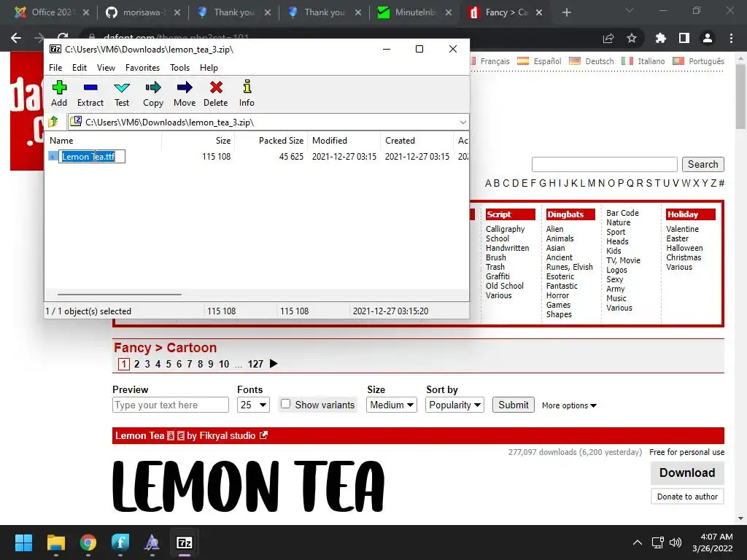Open the View menu in 7-Zip
This screenshot has height=560, width=747.
pyautogui.click(x=106, y=68)
